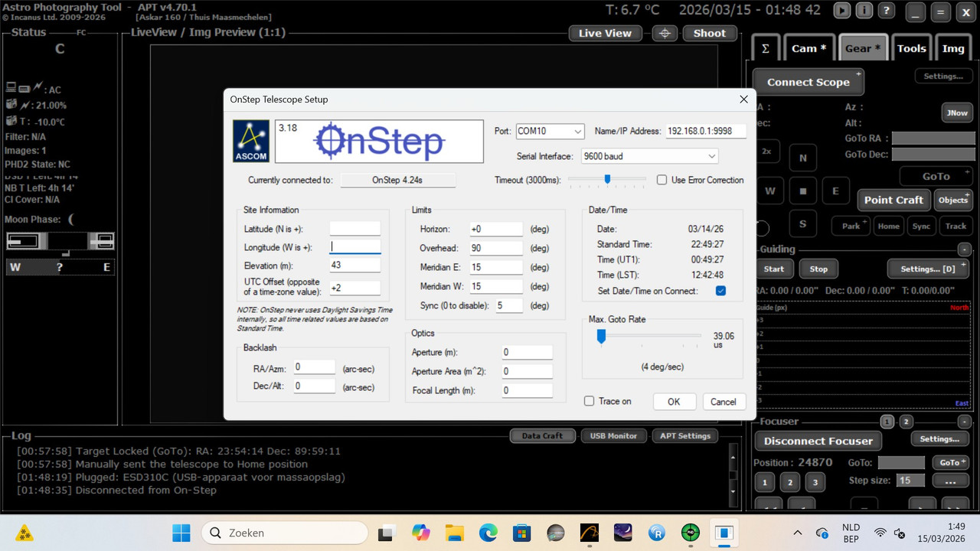The height and width of the screenshot is (551, 980).
Task: Open File Explorer from the taskbar
Action: 454,533
